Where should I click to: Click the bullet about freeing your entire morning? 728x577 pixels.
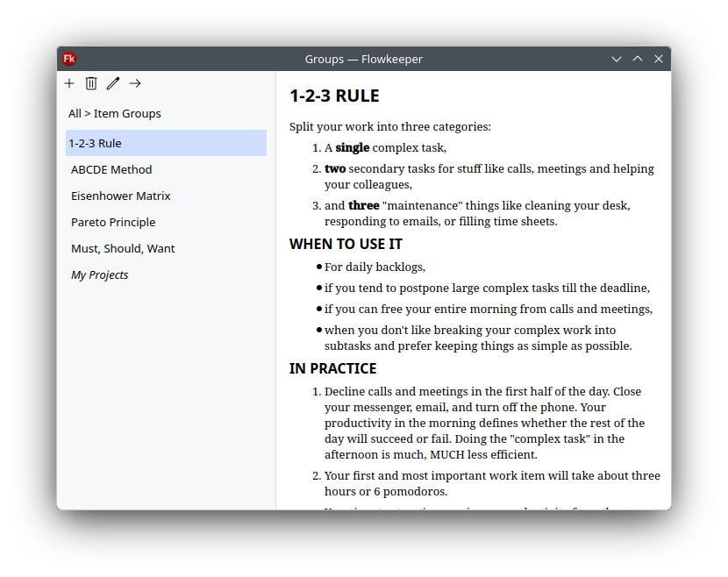(489, 310)
